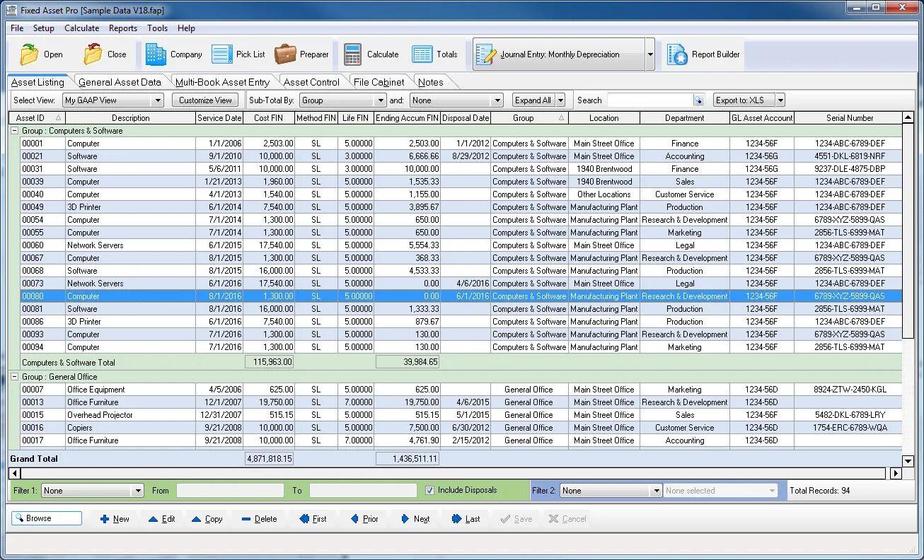This screenshot has height=560, width=924.
Task: Open the Export to: XLS dropdown arrow
Action: [780, 100]
